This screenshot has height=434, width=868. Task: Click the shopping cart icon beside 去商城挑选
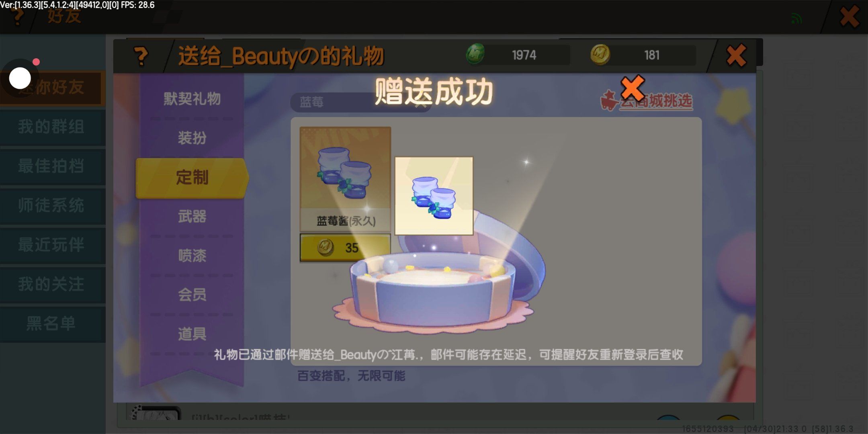609,100
